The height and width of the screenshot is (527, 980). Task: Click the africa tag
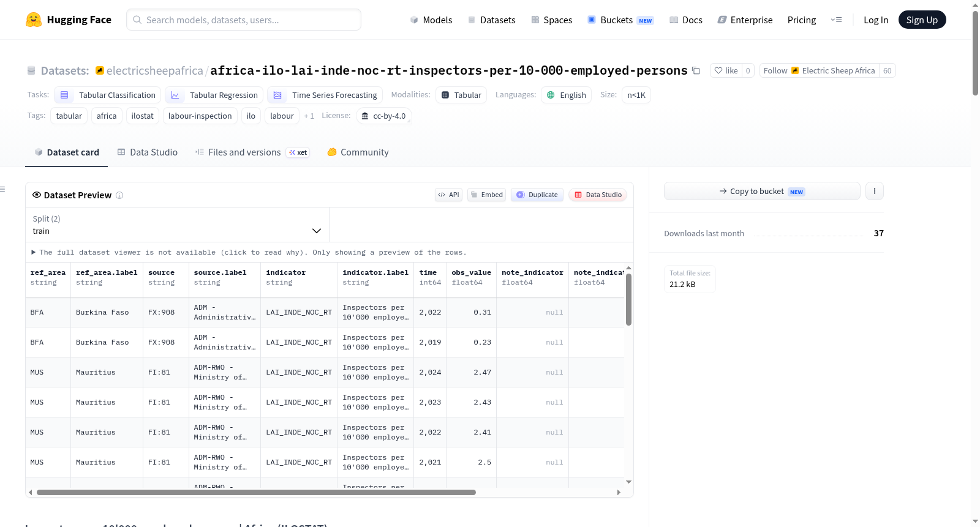coord(107,116)
